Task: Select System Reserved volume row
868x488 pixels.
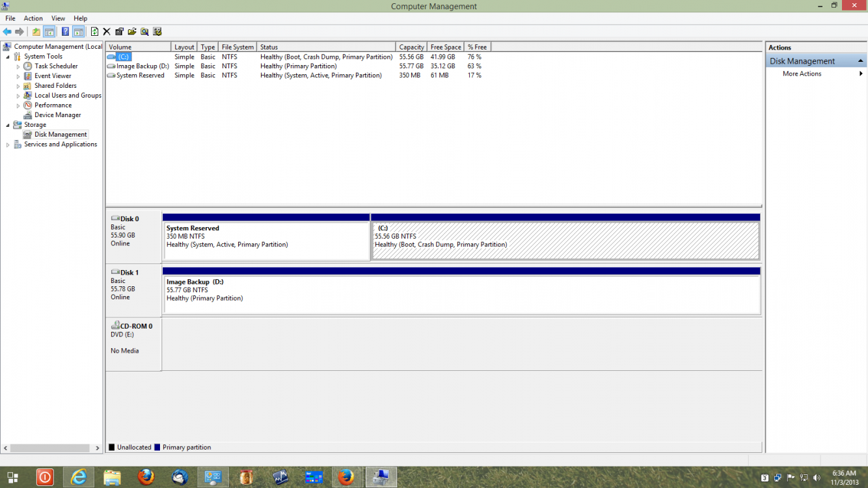Action: coord(297,75)
